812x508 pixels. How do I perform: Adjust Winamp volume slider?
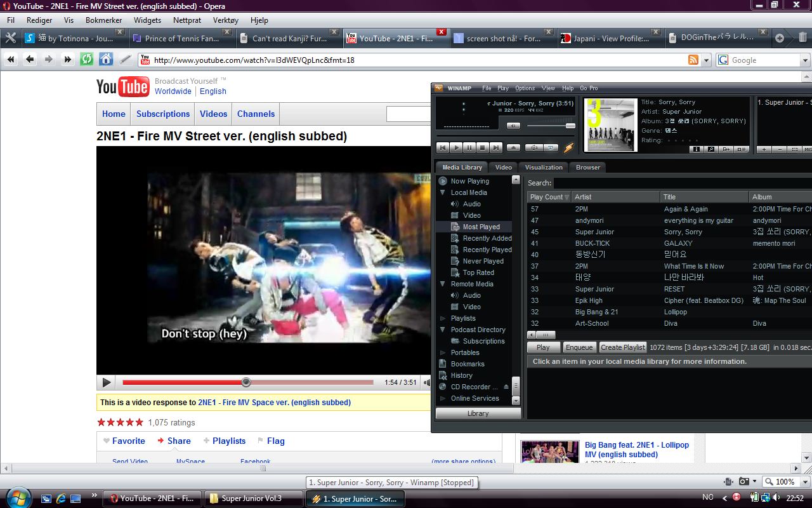pos(551,126)
